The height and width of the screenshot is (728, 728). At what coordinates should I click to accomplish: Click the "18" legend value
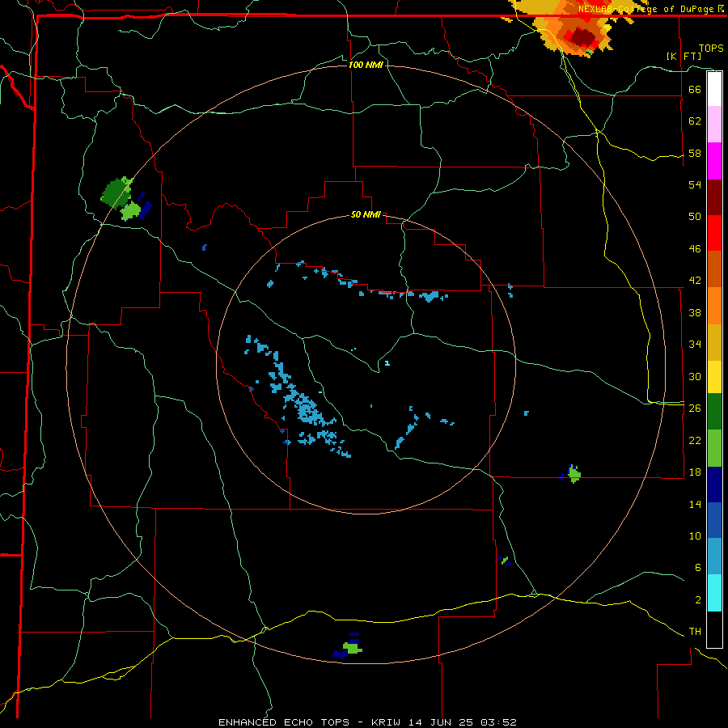[x=695, y=472]
